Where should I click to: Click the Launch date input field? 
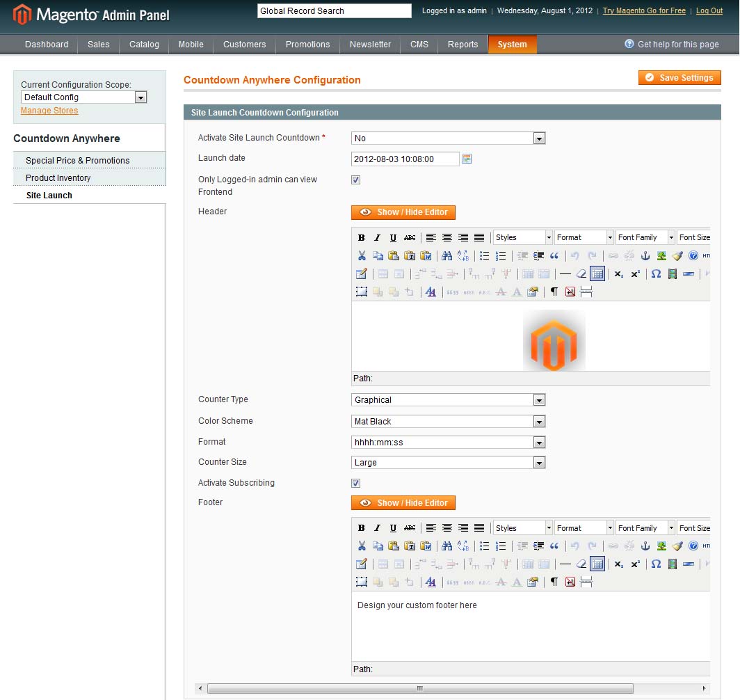coord(405,159)
